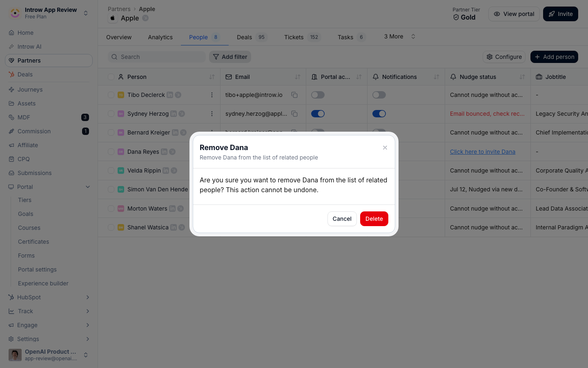588x368 pixels.
Task: Cancel the Remove Dana dialog
Action: coord(342,219)
